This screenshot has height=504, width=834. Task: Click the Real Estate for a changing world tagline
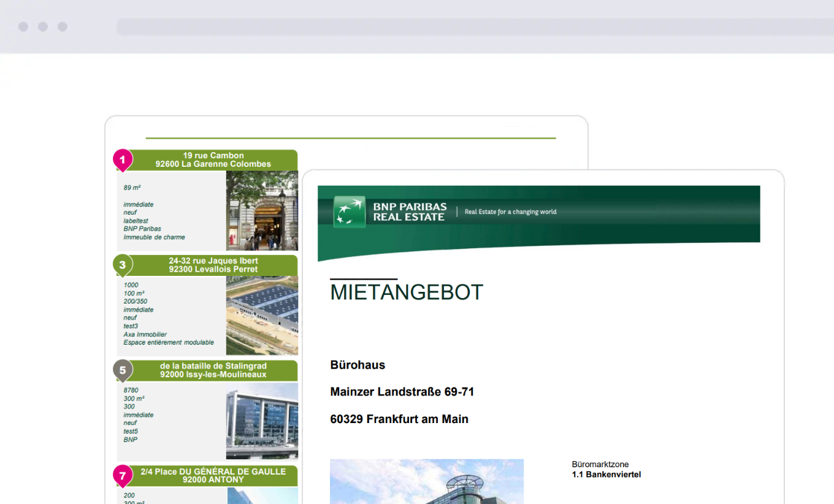click(510, 212)
